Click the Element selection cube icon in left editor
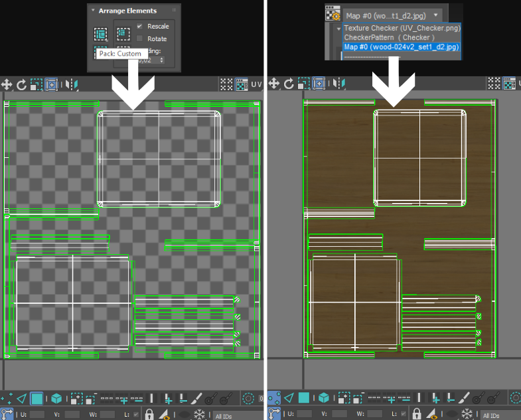This screenshot has height=420, width=521. tap(57, 398)
